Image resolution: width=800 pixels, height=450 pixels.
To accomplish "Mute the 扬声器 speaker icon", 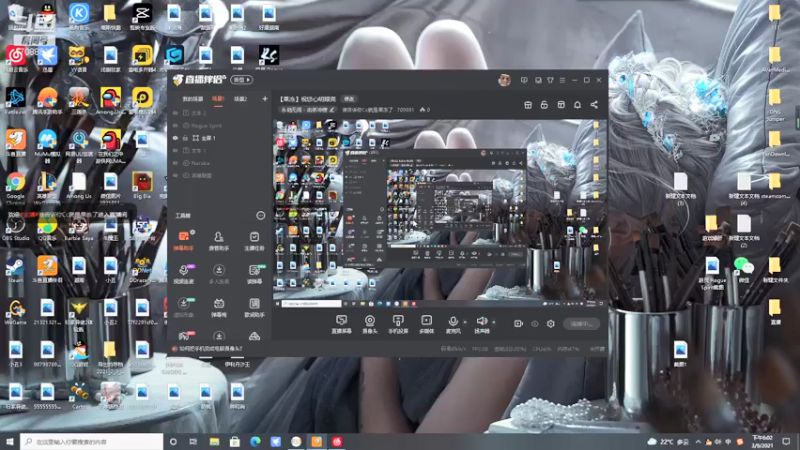I will click(481, 321).
